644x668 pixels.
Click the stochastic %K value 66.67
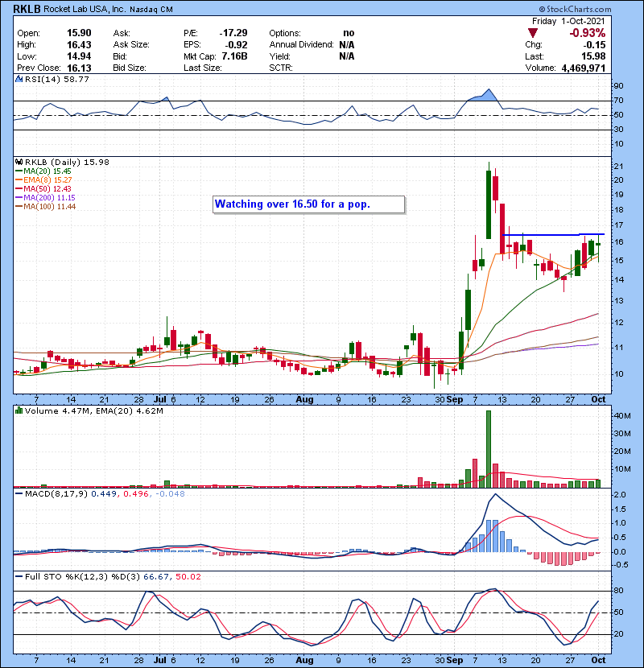(155, 577)
